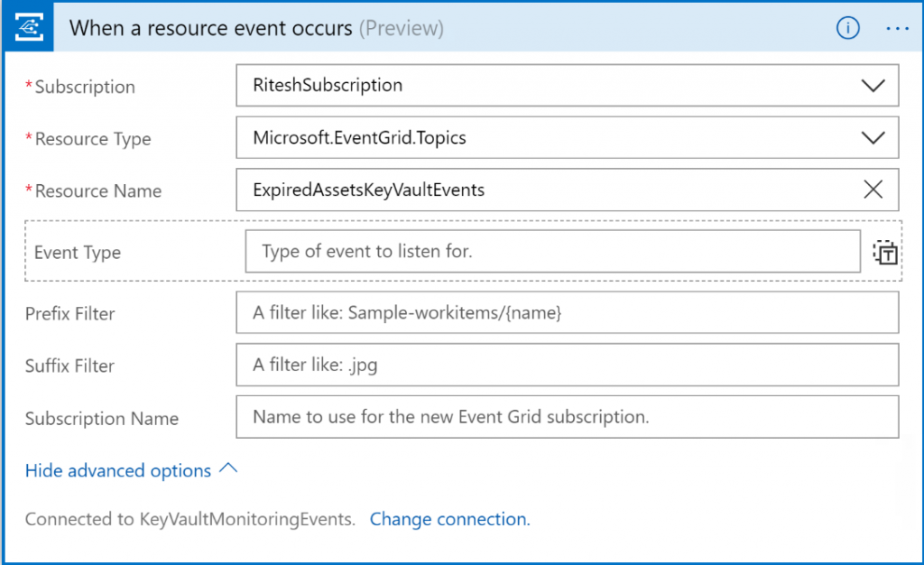Hide advanced options
The image size is (924, 565).
(118, 471)
